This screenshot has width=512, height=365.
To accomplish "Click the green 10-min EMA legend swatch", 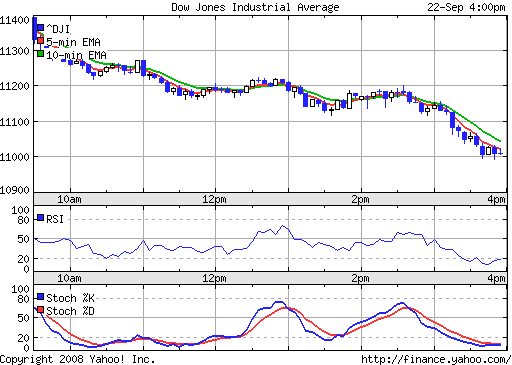I will [x=41, y=54].
